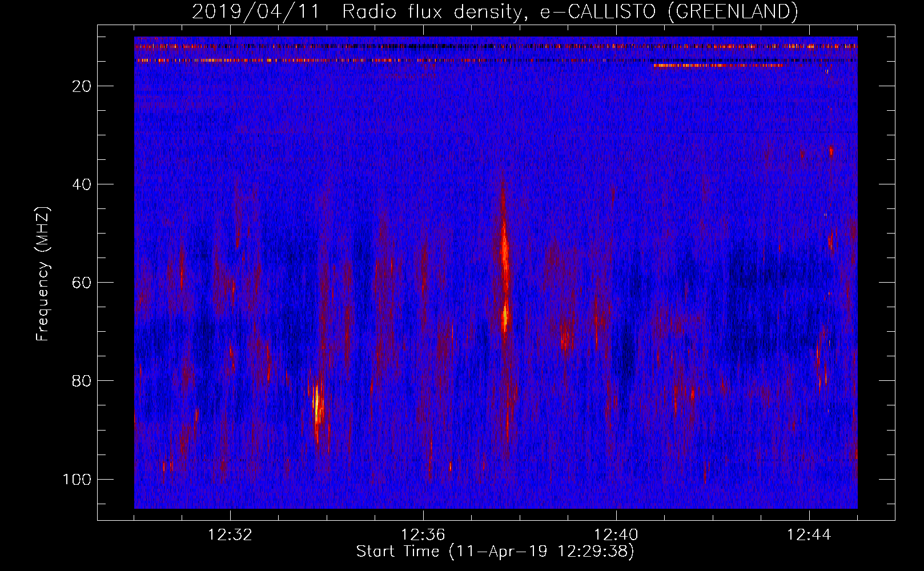The image size is (924, 571).
Task: Click the 100 MHz frequency tick label
Action: click(x=77, y=479)
